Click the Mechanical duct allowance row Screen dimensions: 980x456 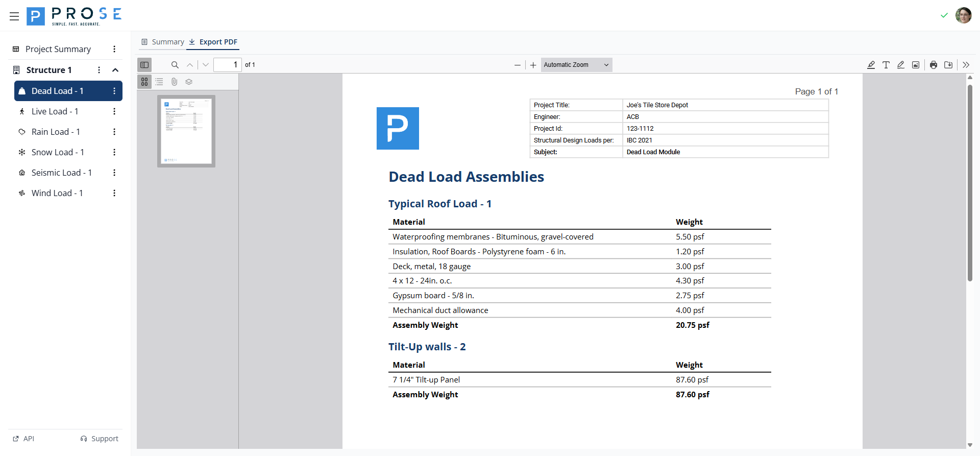click(x=579, y=310)
